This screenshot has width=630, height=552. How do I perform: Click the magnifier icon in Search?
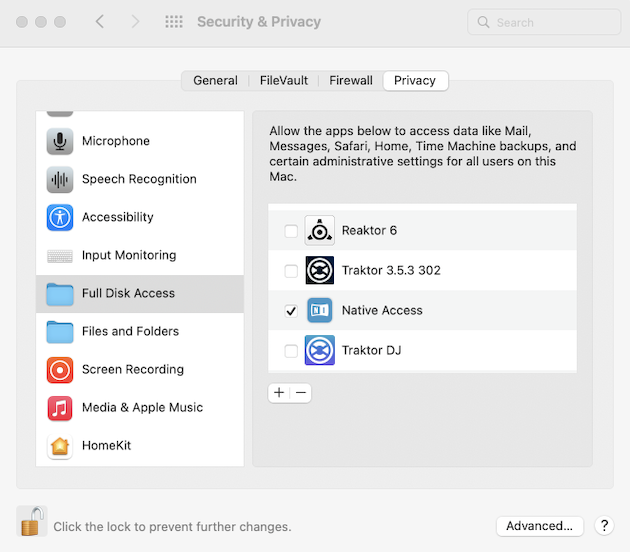(x=483, y=22)
